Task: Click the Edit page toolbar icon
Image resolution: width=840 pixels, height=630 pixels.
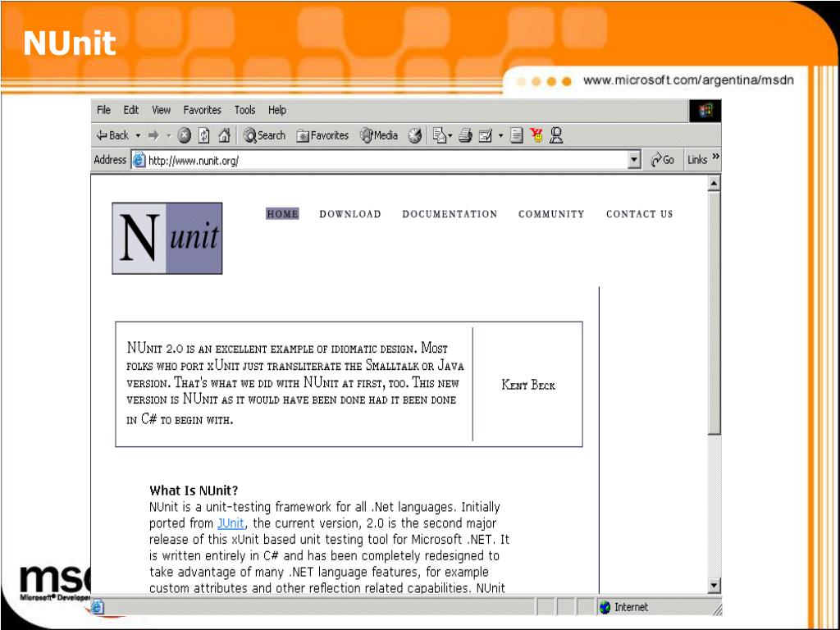Action: tap(486, 135)
